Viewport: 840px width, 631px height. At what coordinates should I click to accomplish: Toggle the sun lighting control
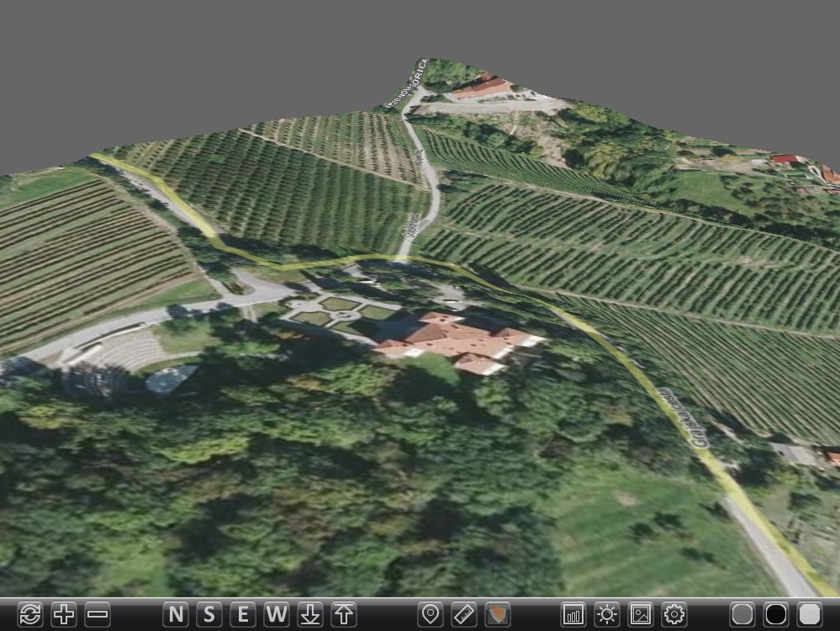click(x=606, y=614)
